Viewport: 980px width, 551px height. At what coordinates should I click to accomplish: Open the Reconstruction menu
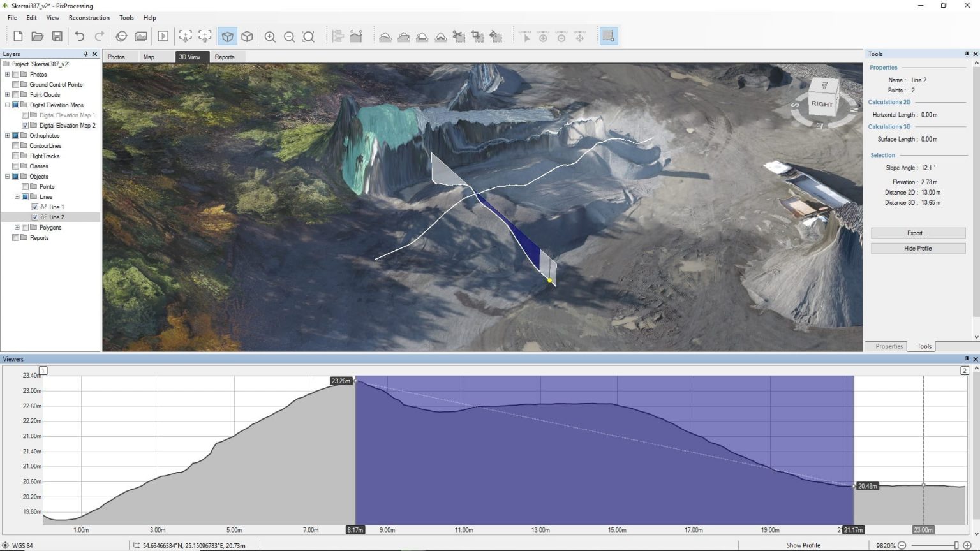point(89,17)
